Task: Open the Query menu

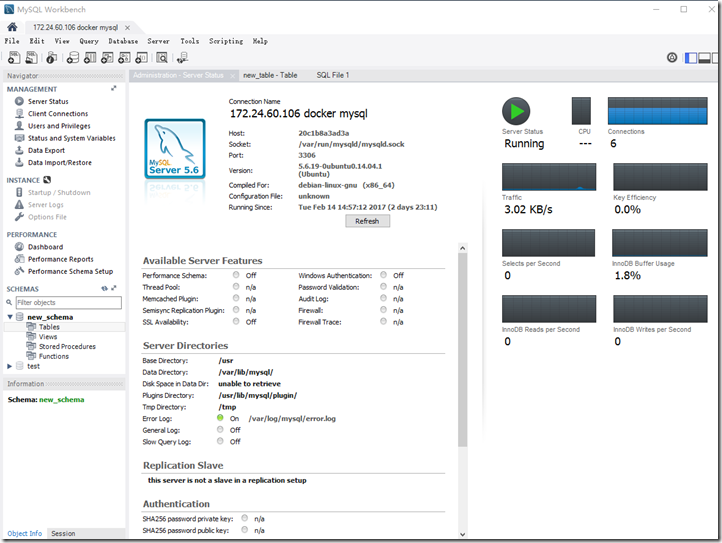Action: (89, 41)
